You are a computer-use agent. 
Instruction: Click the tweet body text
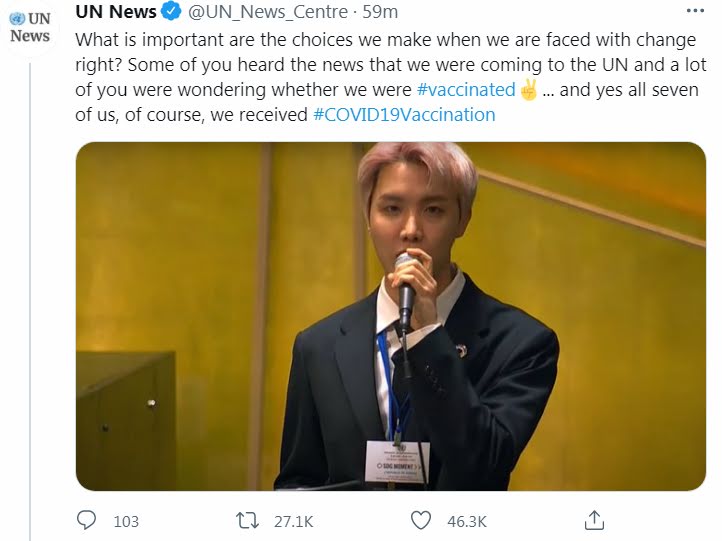(x=300, y=65)
